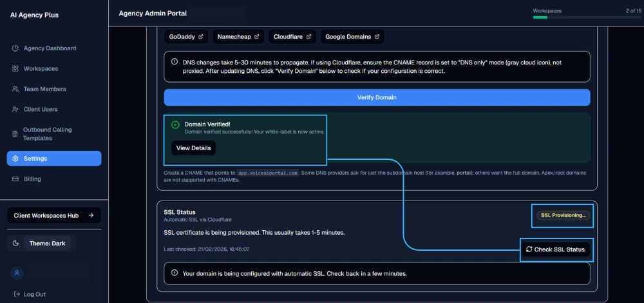Click the SSL Status heading
The height and width of the screenshot is (303, 644).
[180, 212]
